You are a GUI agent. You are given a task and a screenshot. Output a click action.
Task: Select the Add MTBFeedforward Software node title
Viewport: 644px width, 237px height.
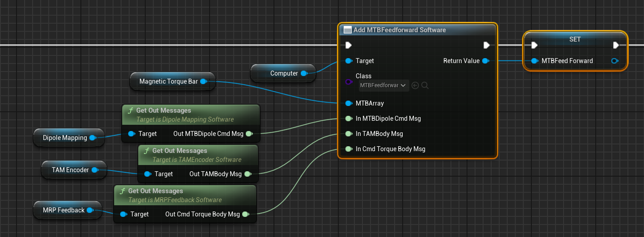399,30
